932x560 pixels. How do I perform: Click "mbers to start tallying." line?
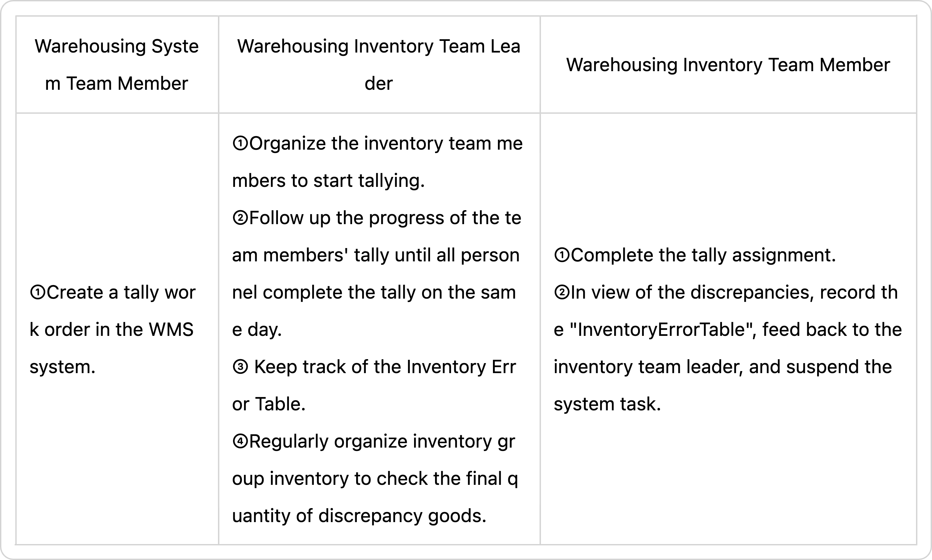pyautogui.click(x=328, y=180)
